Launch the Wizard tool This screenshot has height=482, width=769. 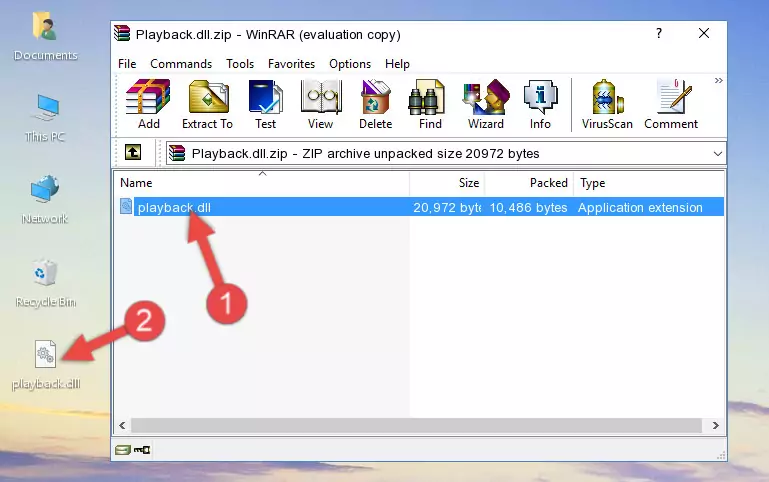pos(486,104)
